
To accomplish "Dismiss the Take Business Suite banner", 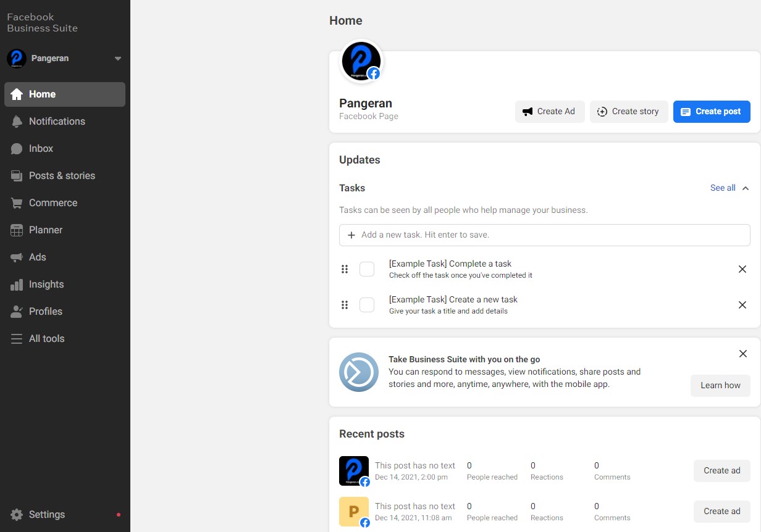I will pyautogui.click(x=743, y=354).
